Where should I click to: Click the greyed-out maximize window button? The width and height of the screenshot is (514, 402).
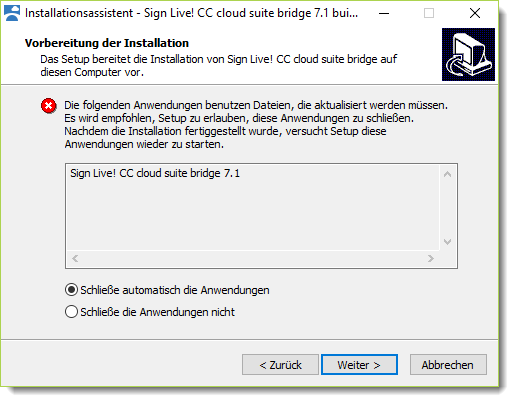tap(429, 13)
